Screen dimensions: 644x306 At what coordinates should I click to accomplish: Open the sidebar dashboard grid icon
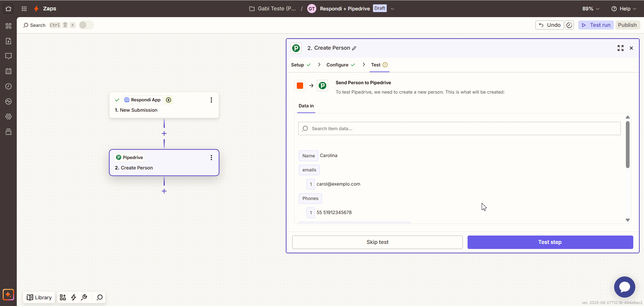pyautogui.click(x=8, y=26)
